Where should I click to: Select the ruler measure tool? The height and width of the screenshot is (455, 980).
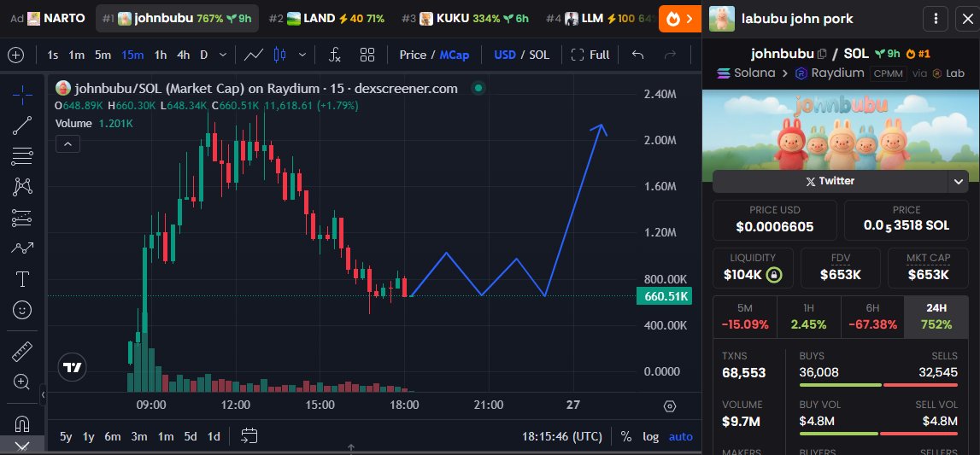click(x=22, y=352)
